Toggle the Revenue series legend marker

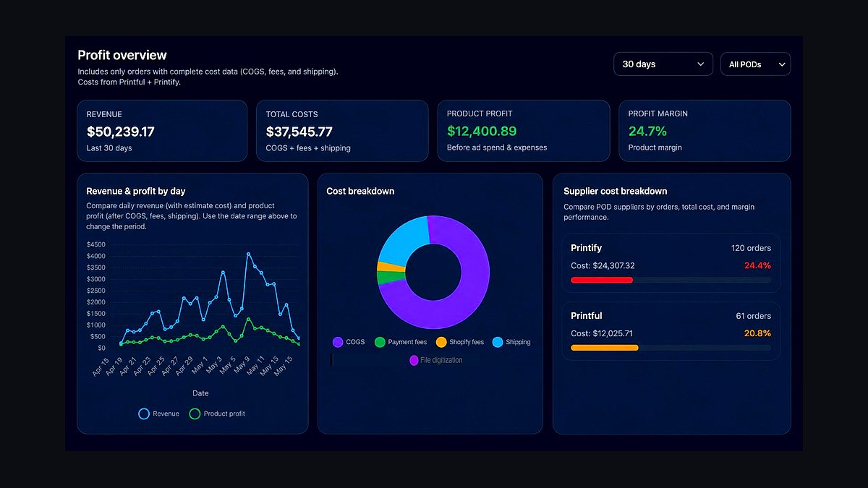point(144,414)
